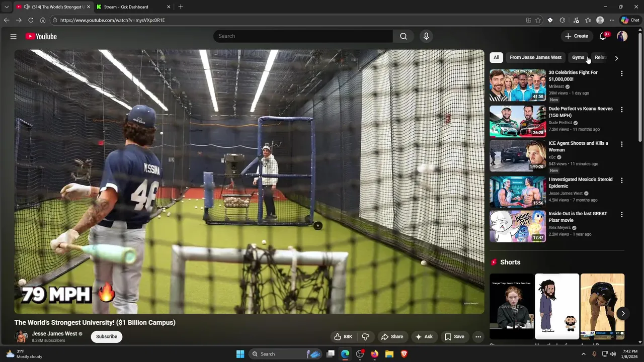The height and width of the screenshot is (362, 644).
Task: Open options for the Steroid Epidemic video
Action: pyautogui.click(x=622, y=180)
